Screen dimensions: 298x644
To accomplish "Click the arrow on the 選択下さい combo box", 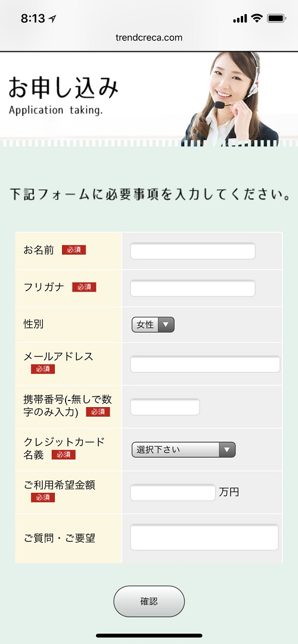I will (227, 450).
